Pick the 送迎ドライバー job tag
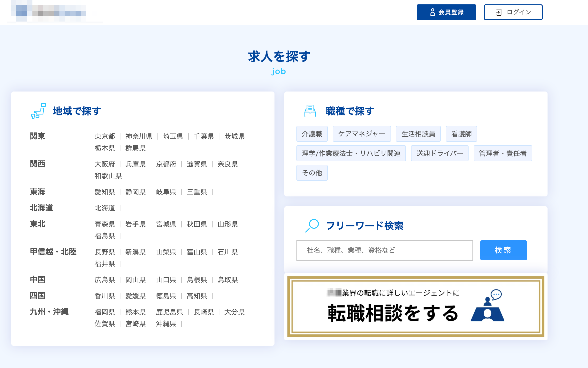The height and width of the screenshot is (368, 588). coord(440,153)
